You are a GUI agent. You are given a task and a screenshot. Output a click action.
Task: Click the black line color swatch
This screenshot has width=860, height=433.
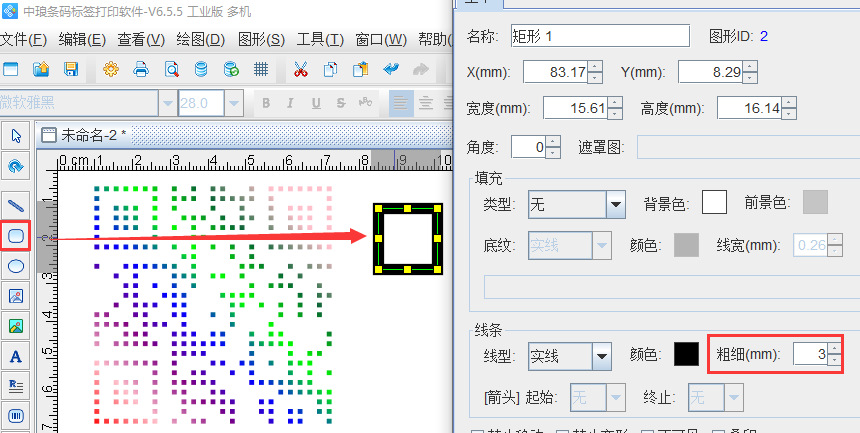[686, 354]
